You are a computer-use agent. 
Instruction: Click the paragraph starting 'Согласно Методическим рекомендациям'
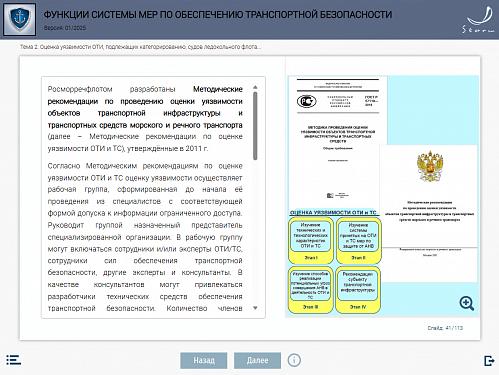145,237
